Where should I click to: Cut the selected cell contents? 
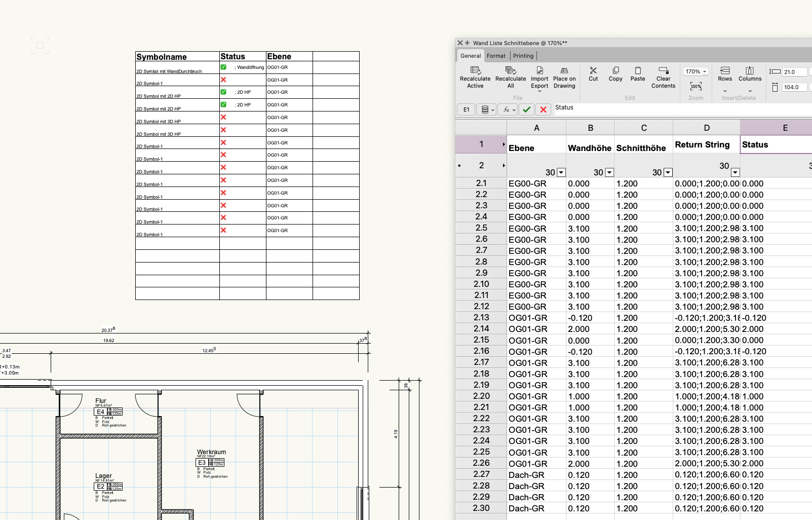(593, 71)
